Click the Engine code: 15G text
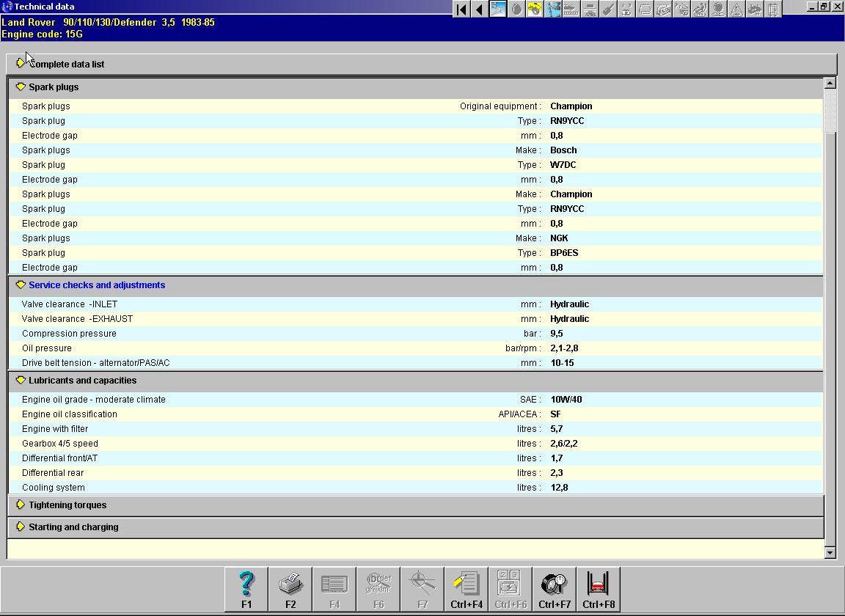 (x=42, y=34)
